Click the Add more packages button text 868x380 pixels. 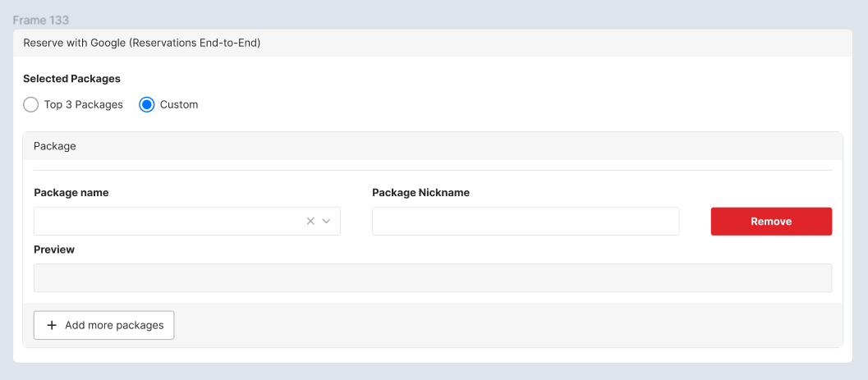pos(114,325)
